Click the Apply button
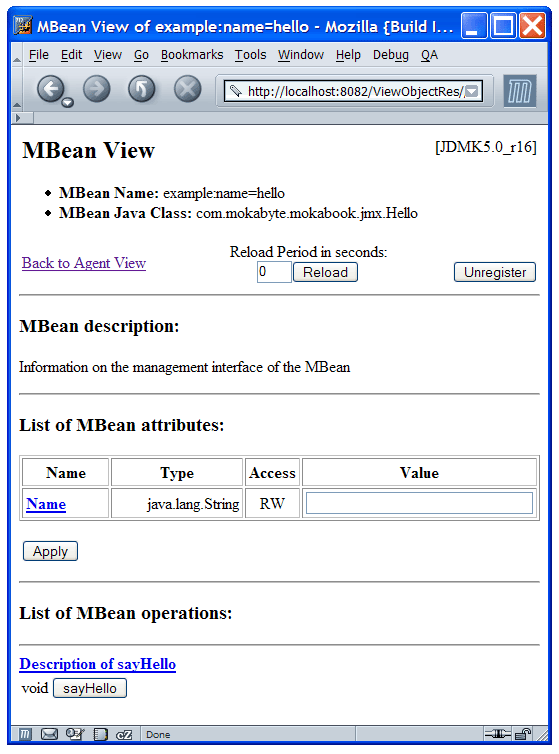Viewport: 559px width, 754px height. tap(51, 551)
